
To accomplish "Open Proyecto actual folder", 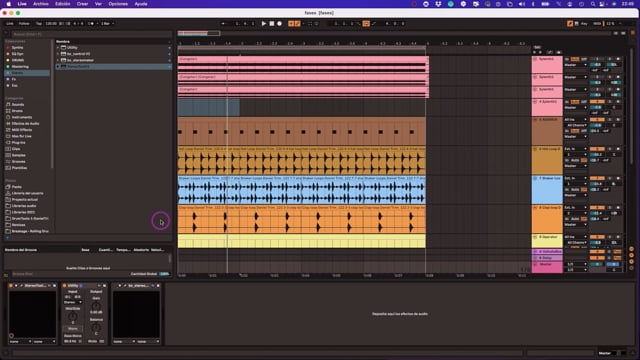I will pos(24,200).
